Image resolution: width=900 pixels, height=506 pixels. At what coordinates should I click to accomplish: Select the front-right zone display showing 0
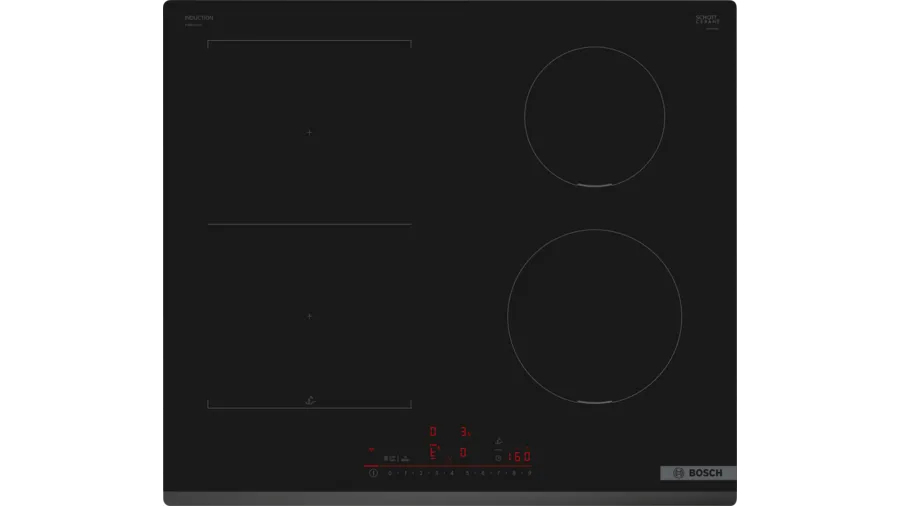pyautogui.click(x=463, y=453)
